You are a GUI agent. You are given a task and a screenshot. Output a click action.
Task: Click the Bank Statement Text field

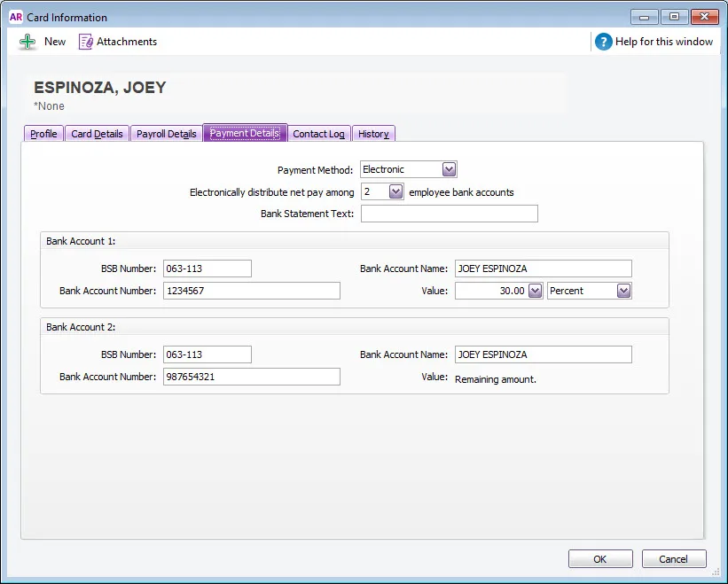449,213
